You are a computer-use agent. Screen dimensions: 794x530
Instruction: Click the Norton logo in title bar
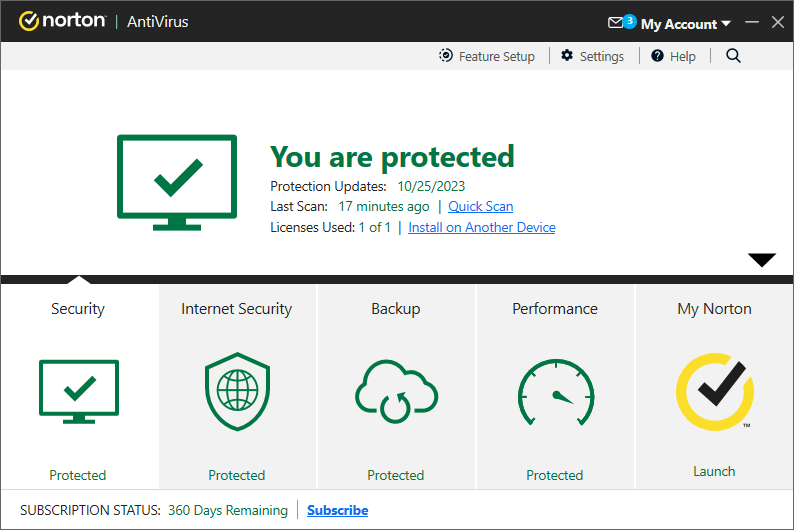(x=62, y=21)
